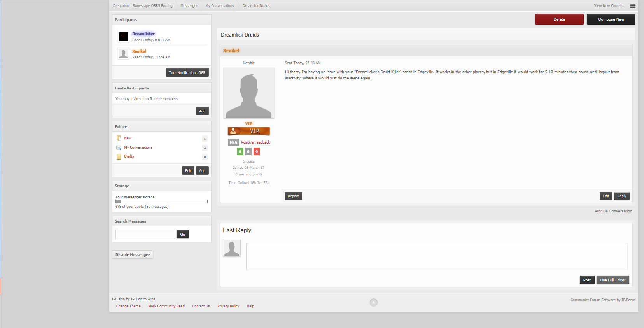Open the sidebar list icon near View New Content
This screenshot has width=644, height=328.
click(633, 6)
